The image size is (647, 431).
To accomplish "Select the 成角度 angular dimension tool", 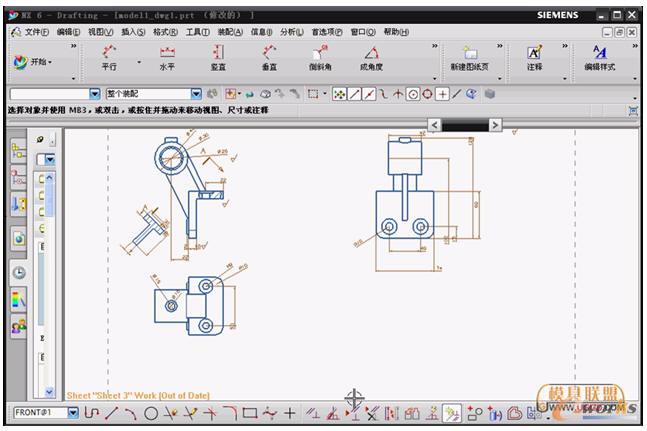I will [x=371, y=58].
